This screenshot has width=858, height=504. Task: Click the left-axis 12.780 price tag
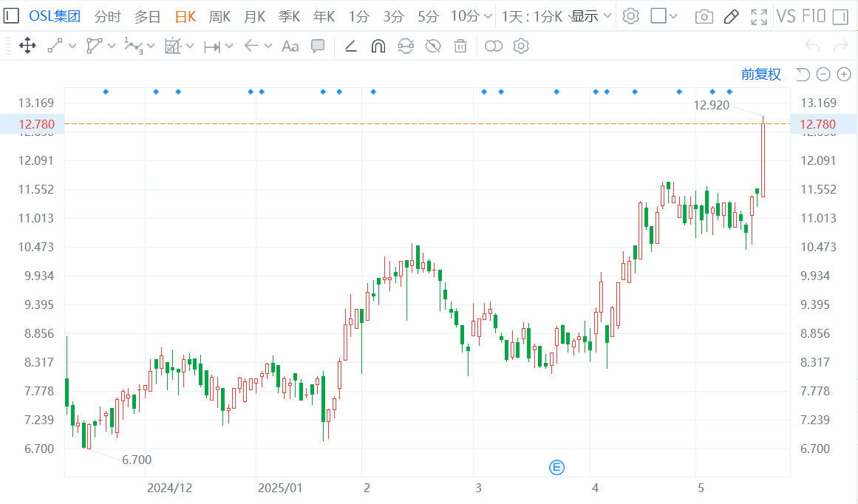coord(33,124)
